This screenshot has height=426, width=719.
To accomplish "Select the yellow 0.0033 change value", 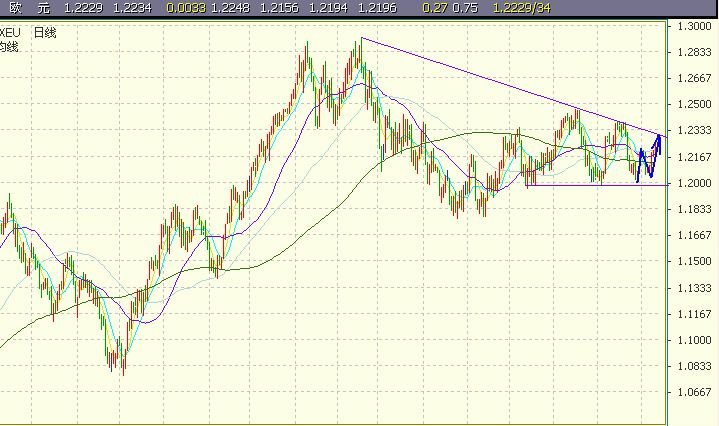I will [186, 8].
